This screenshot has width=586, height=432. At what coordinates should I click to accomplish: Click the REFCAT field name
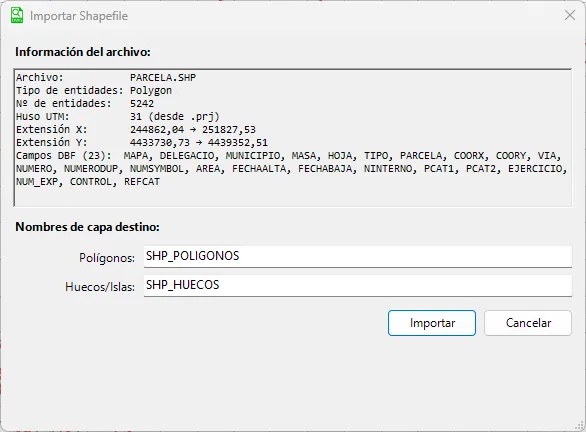pos(142,182)
